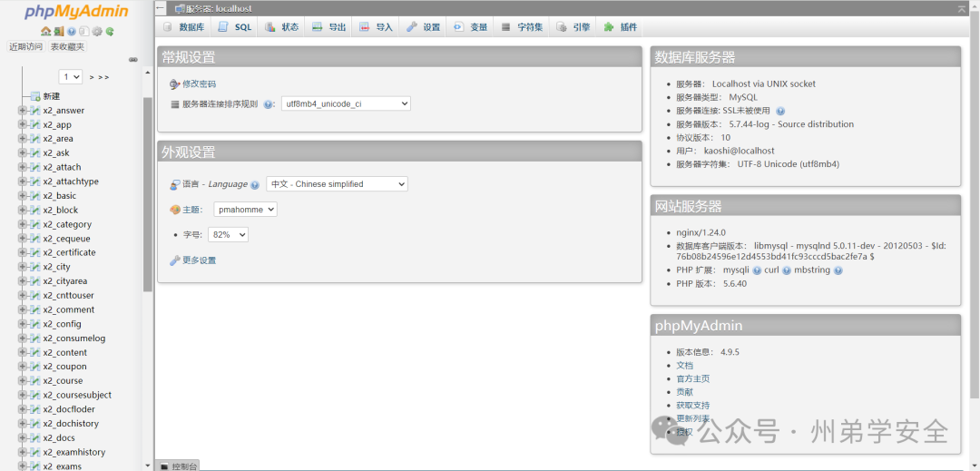
Task: Open the 变量 tab
Action: (x=471, y=27)
